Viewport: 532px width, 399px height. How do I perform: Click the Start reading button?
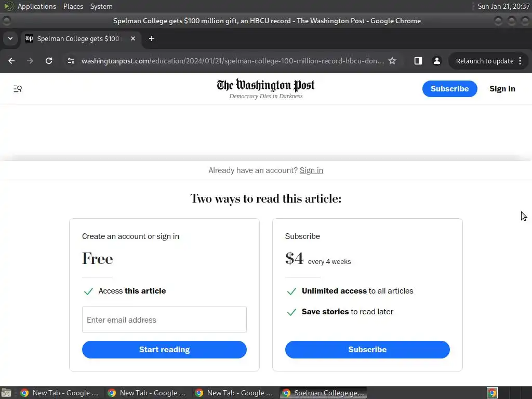(164, 350)
